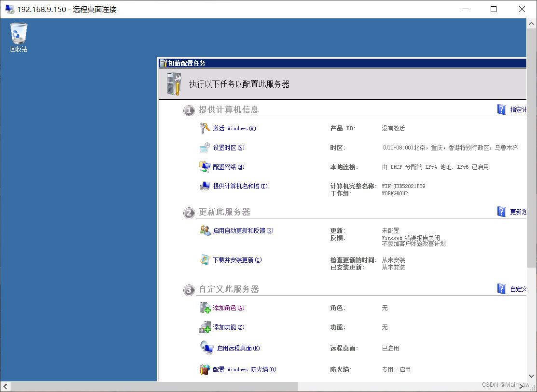Click the Windows update icon beside 下载并安装更新
Viewport: 537px width, 392px height.
(x=205, y=260)
